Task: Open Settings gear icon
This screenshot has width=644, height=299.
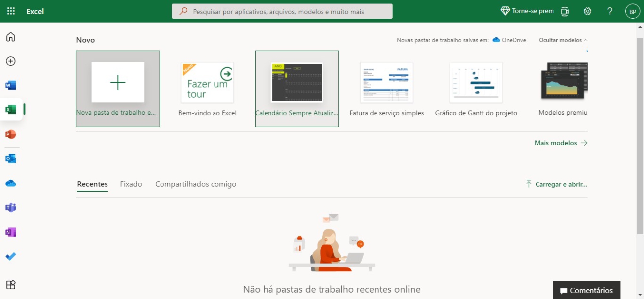Action: [x=588, y=11]
